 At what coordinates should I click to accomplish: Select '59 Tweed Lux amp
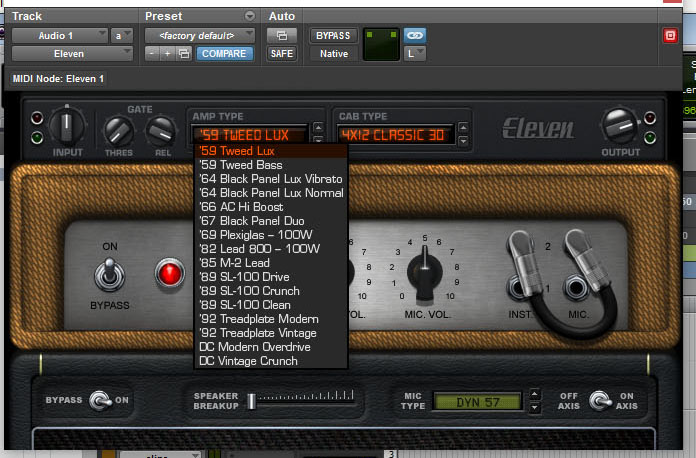click(x=271, y=151)
